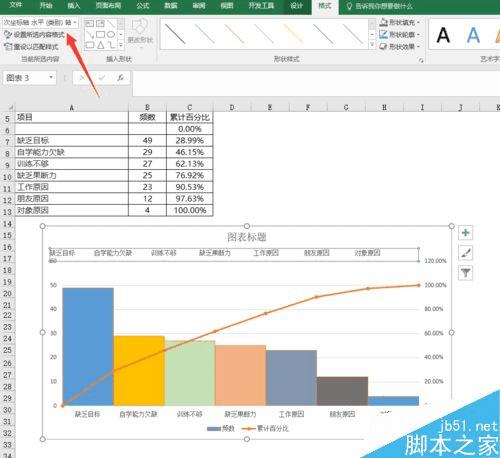Choose the orange line shape style
The image size is (500, 458).
[293, 34]
